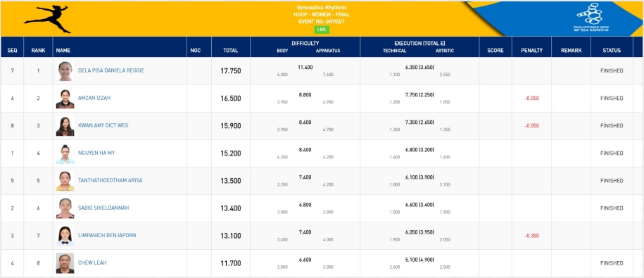This screenshot has height=278, width=644.
Task: Select the total score 15.900
Action: click(x=230, y=126)
